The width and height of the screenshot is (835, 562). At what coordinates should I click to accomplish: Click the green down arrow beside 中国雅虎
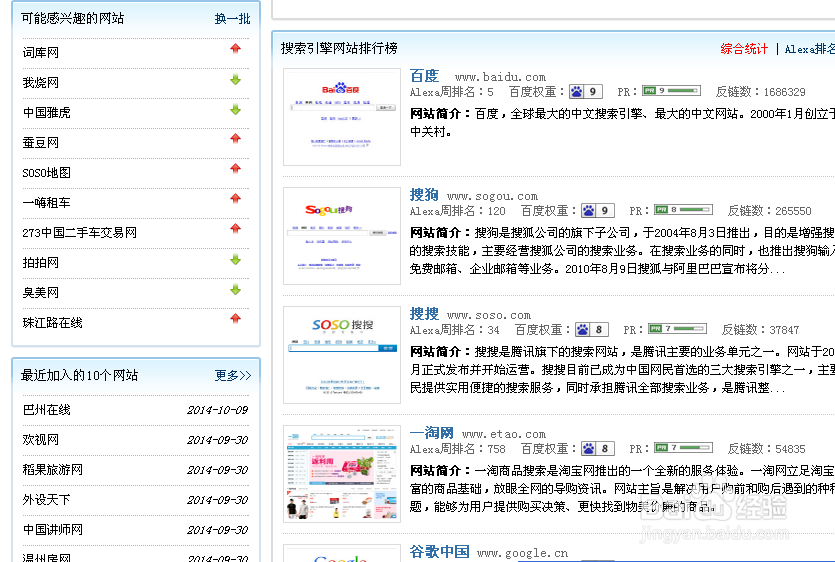[x=235, y=109]
